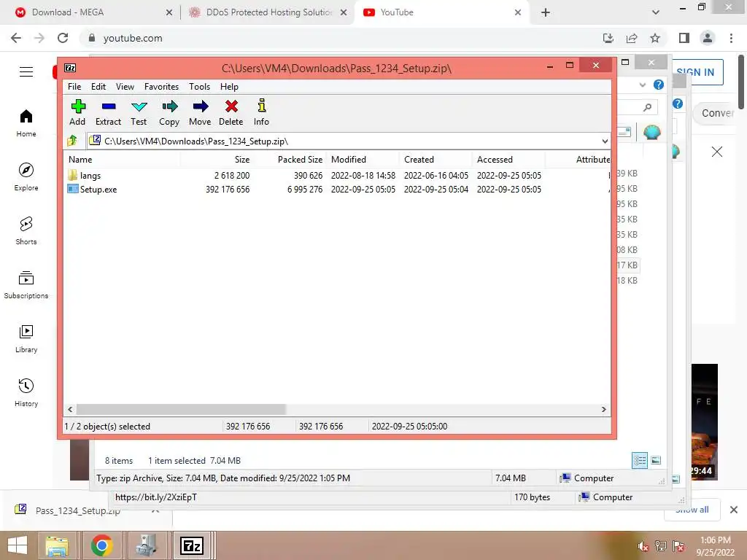Screen dimensions: 747x560
Task: Run the Test archive toolbar button
Action: point(139,112)
